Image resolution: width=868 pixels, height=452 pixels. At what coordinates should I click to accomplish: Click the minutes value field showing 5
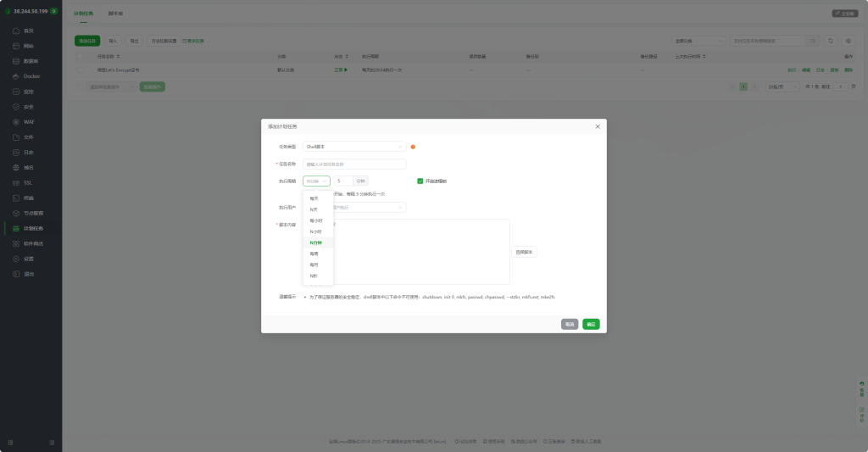[343, 181]
